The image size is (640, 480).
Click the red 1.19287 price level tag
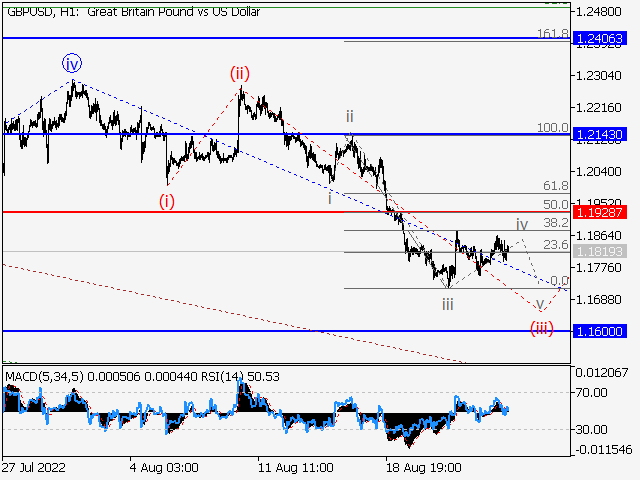(602, 213)
